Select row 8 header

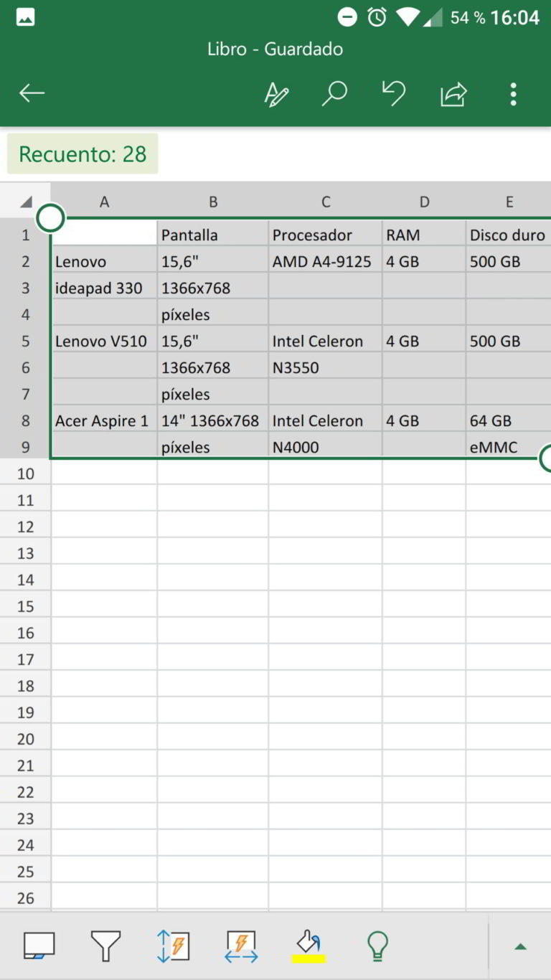tap(26, 420)
